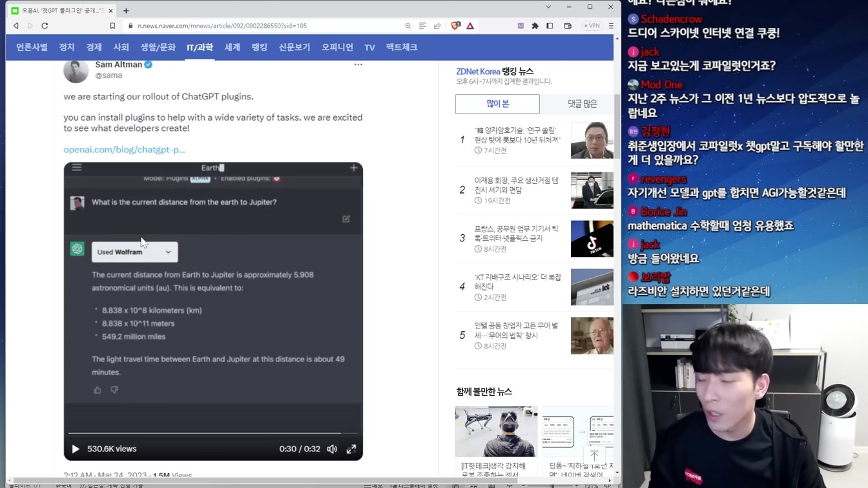
Task: Open the 경제 news section
Action: pyautogui.click(x=94, y=47)
